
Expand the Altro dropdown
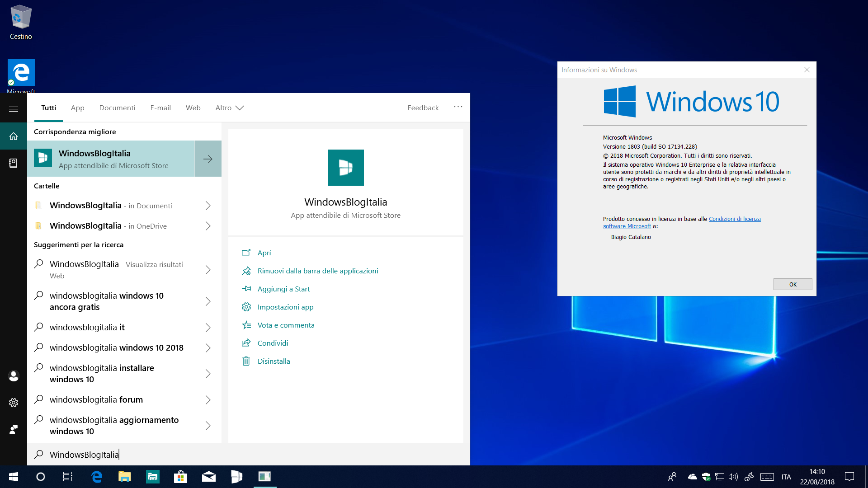pyautogui.click(x=230, y=108)
